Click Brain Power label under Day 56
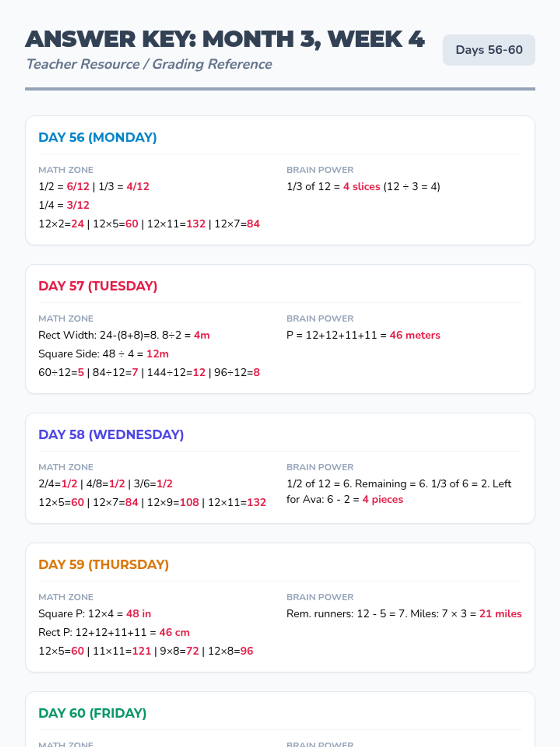 [x=320, y=170]
